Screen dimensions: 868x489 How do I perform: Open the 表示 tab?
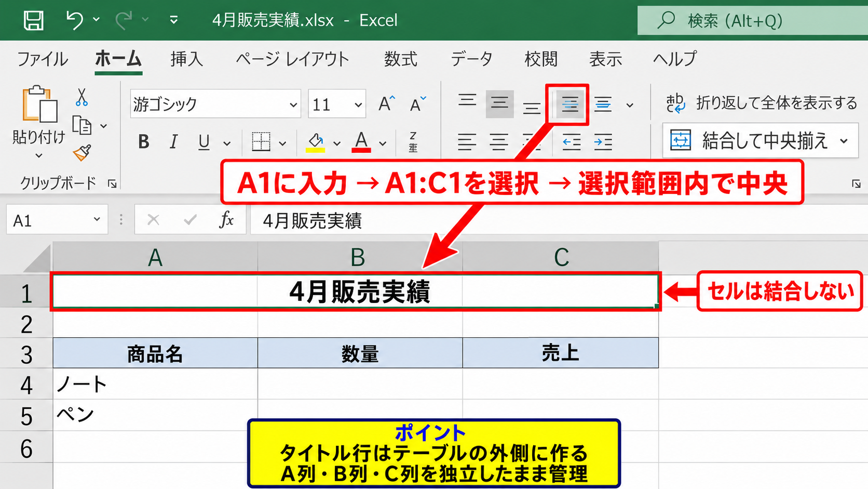[605, 59]
